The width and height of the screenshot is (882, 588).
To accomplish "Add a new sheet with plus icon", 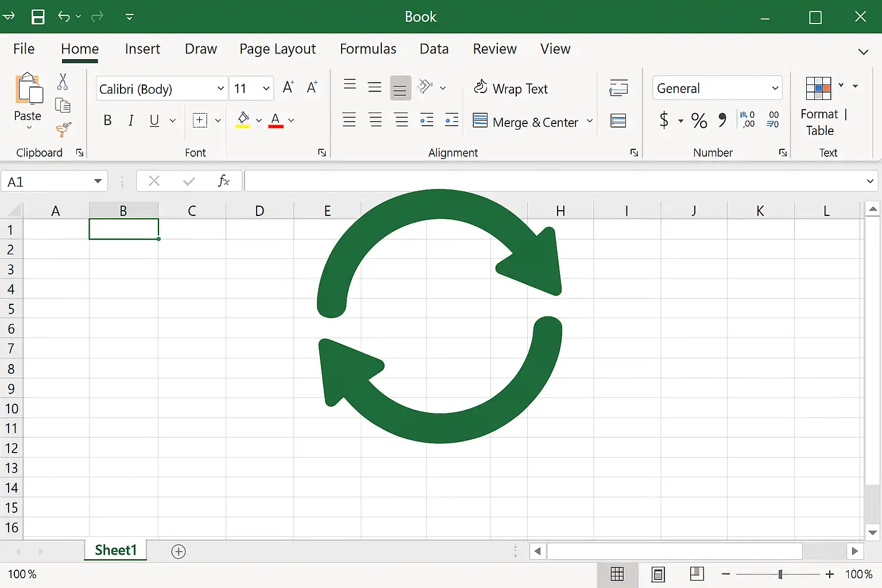I will pyautogui.click(x=179, y=552).
